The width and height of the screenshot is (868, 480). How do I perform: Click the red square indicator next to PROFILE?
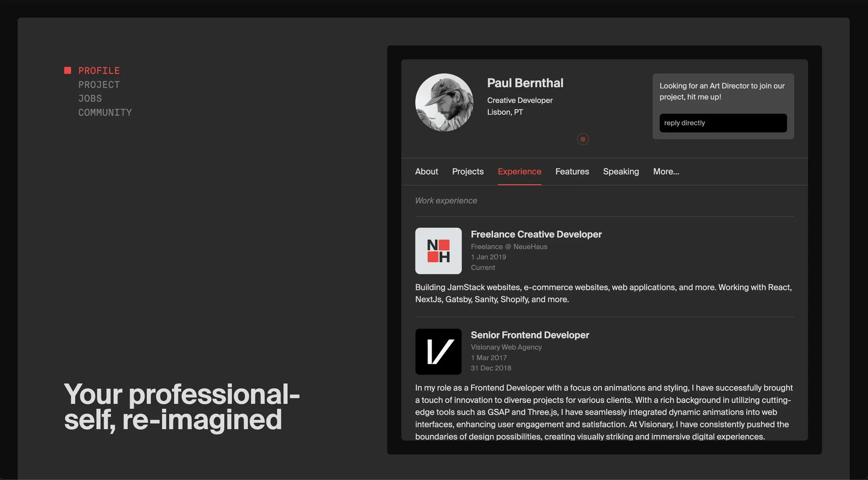pyautogui.click(x=67, y=70)
